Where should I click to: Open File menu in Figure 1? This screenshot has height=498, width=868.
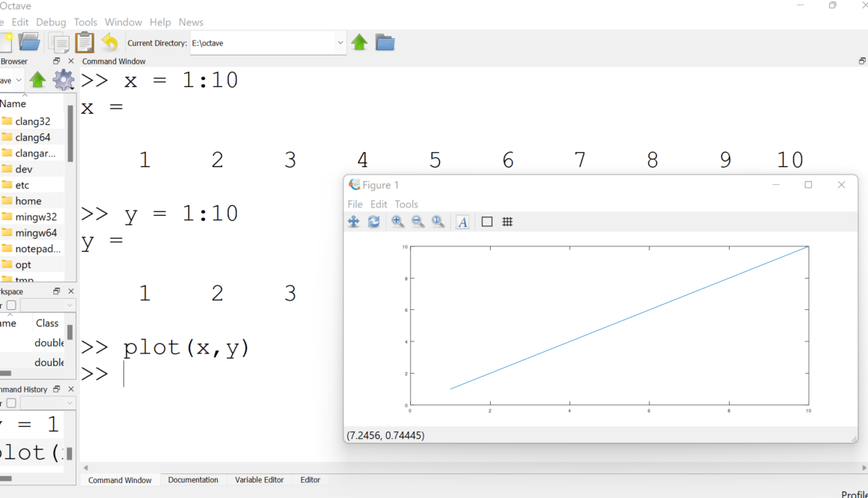coord(355,204)
